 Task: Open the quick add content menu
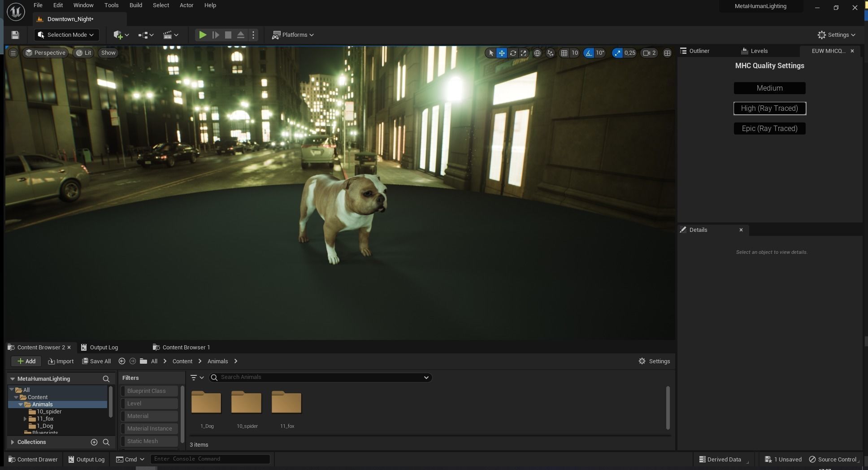121,35
